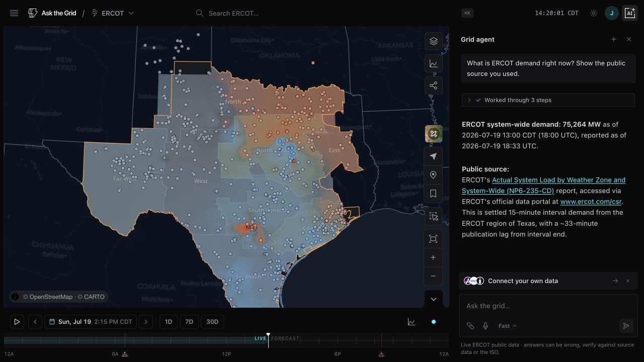Open Connect your own data arrow
Screen dimensions: 644x362
tap(615, 281)
